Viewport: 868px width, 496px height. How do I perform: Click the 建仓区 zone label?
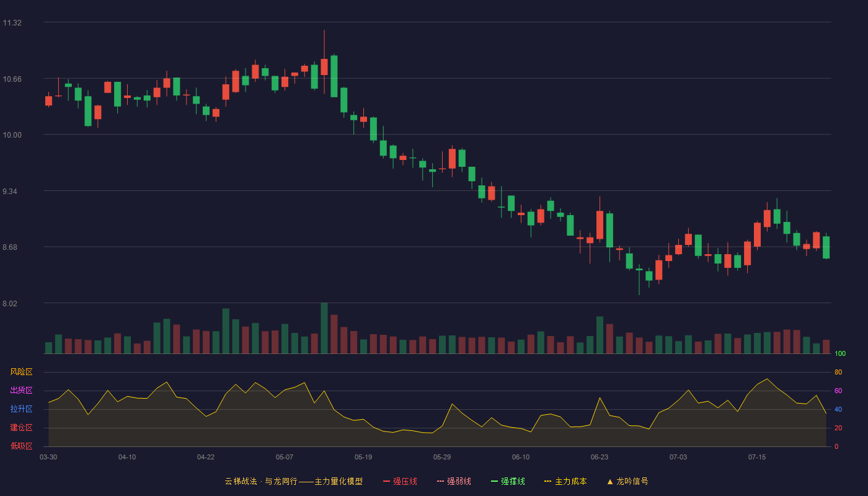[x=21, y=428]
